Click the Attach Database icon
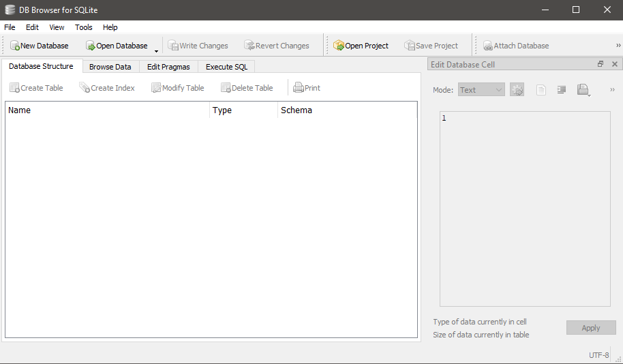This screenshot has height=364, width=623. pos(488,46)
